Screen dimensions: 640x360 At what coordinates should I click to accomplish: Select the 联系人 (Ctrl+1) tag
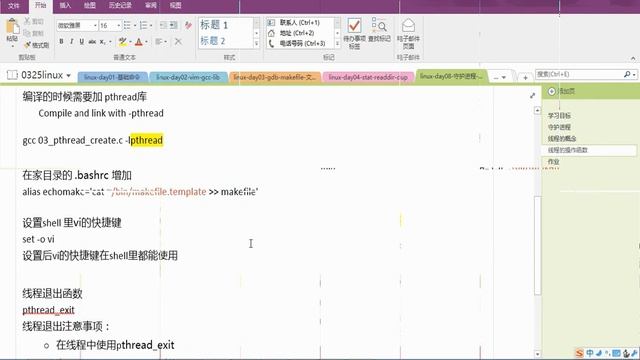tap(300, 22)
